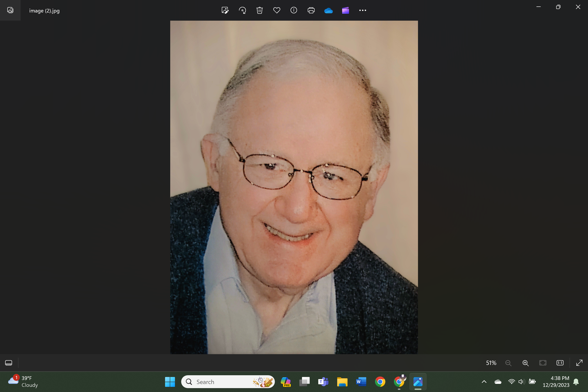
Task: Click the Edit image icon
Action: pos(225,10)
